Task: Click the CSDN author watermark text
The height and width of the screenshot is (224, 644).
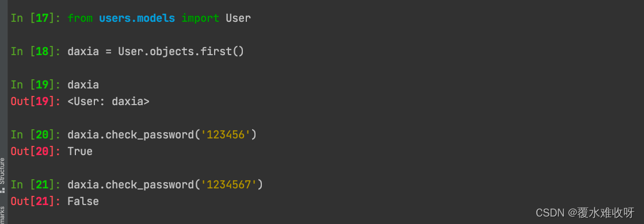Action: click(x=585, y=212)
